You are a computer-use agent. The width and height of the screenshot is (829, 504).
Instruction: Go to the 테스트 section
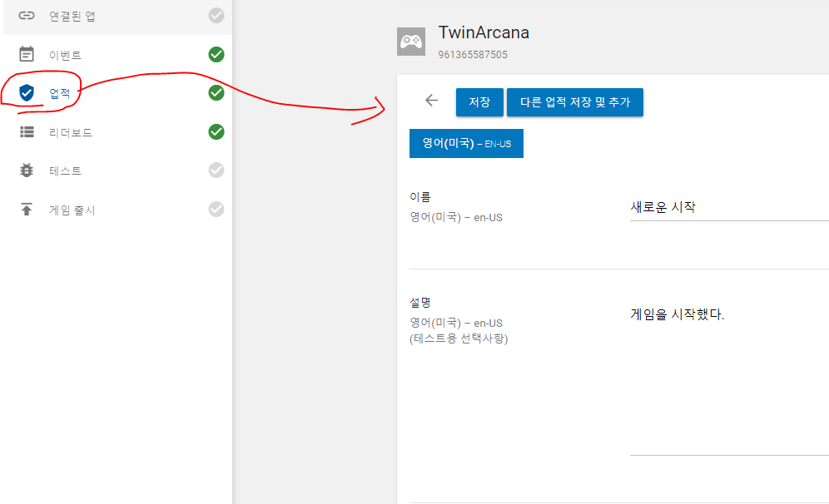pyautogui.click(x=117, y=170)
